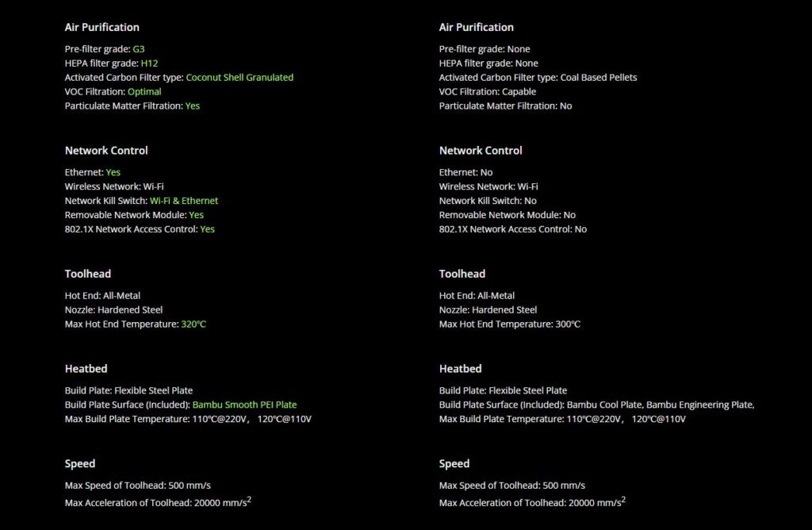This screenshot has width=812, height=530.
Task: Click the right Air Purification heading
Action: (x=477, y=28)
